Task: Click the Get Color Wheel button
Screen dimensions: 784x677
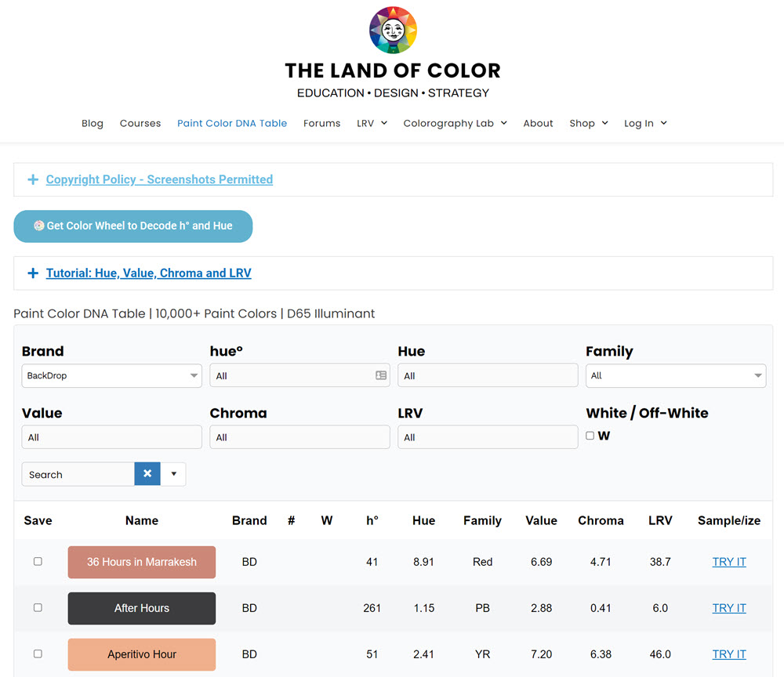Action: pyautogui.click(x=133, y=226)
